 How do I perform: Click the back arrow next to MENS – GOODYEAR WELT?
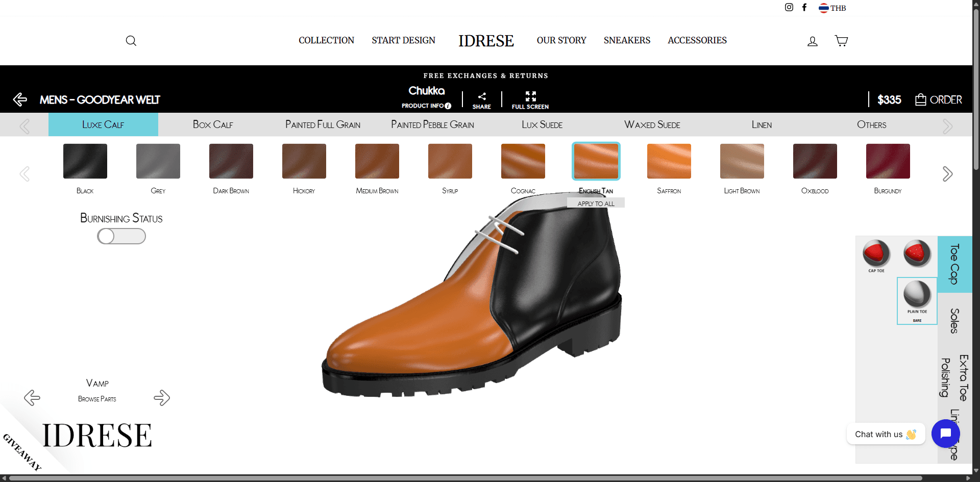point(20,99)
